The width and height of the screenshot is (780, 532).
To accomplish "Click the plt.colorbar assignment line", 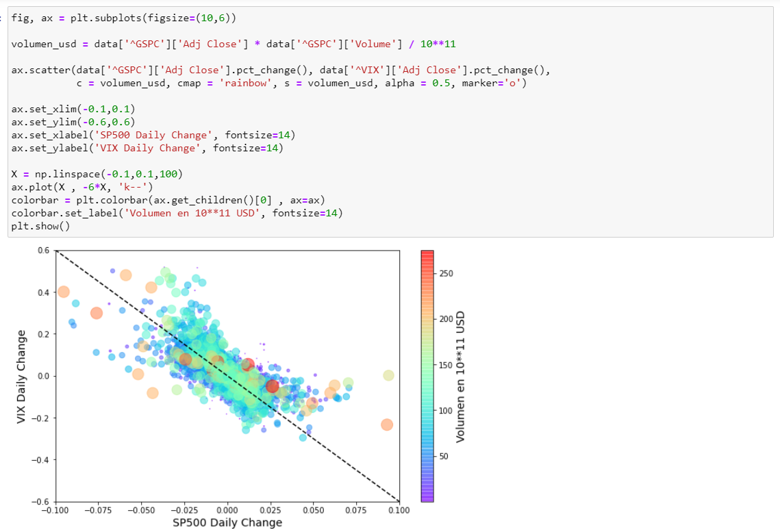I will [x=168, y=200].
